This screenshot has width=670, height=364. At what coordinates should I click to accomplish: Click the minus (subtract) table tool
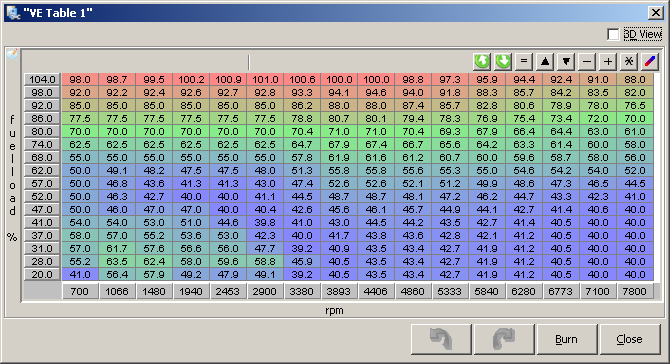[x=587, y=62]
